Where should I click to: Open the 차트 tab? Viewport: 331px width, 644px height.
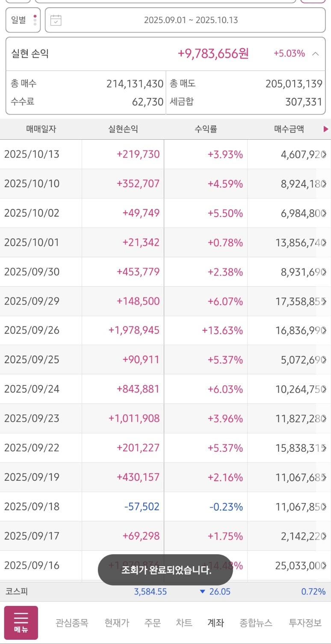coord(184,623)
